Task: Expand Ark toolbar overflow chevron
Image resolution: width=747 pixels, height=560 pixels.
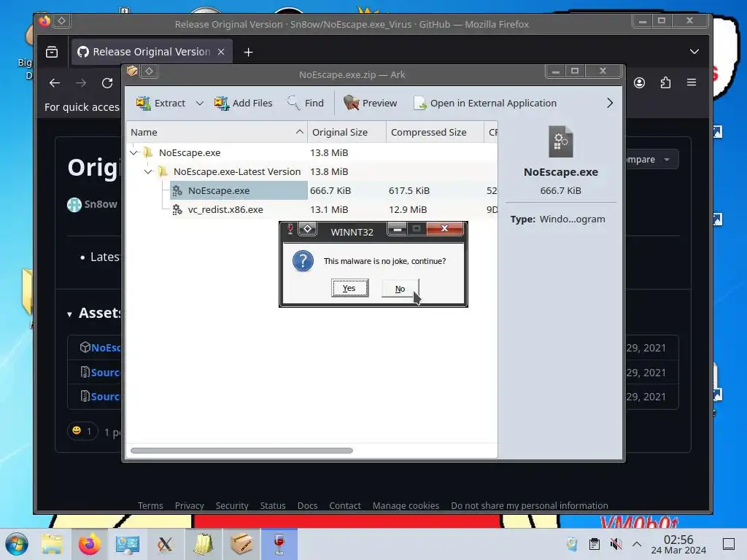Action: [x=610, y=103]
